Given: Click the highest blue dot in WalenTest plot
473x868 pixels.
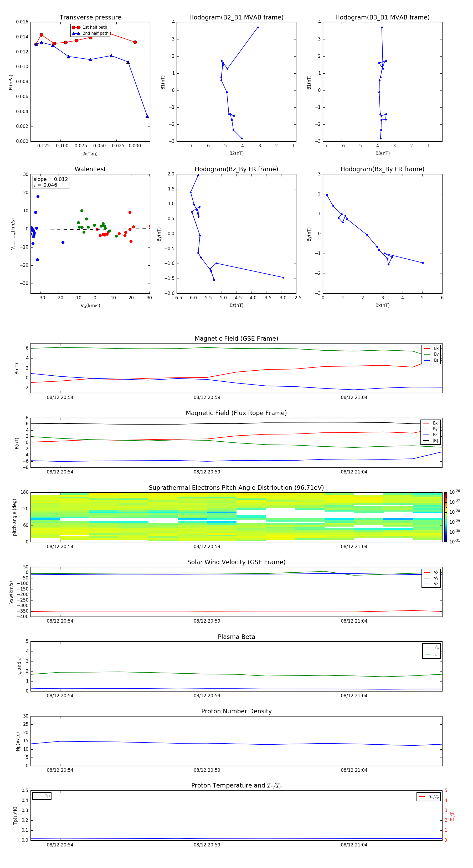Looking at the screenshot, I should coord(38,197).
